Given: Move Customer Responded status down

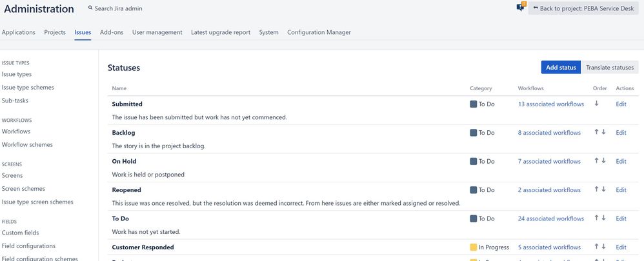Looking at the screenshot, I should 604,247.
